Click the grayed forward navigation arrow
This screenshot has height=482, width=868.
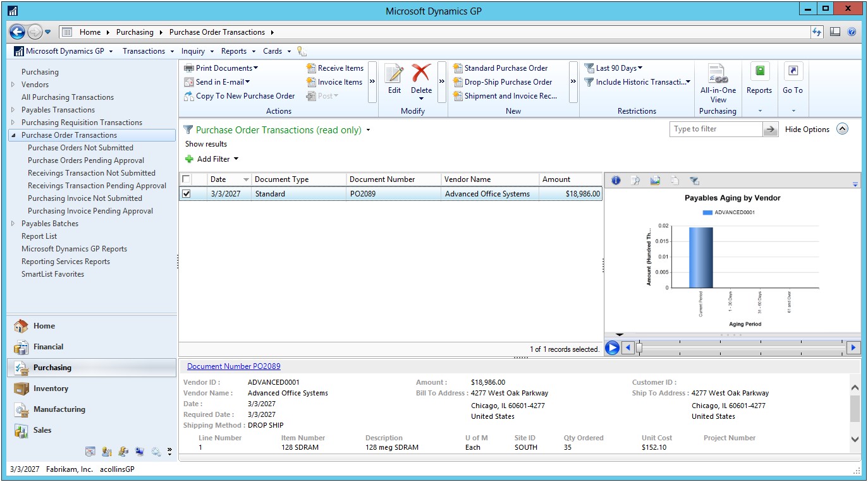point(35,32)
